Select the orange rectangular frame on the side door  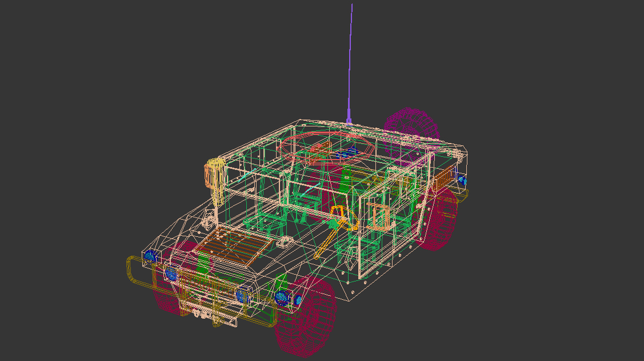[x=379, y=216]
